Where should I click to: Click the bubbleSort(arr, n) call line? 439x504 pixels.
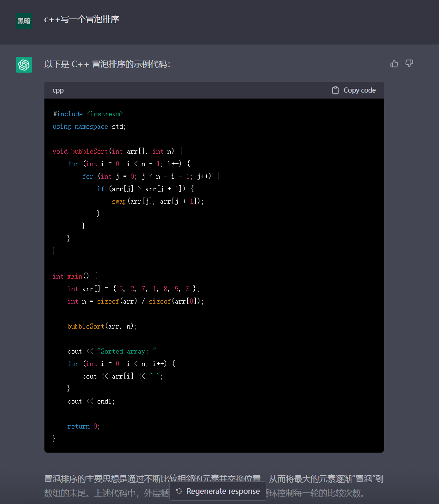(x=102, y=327)
